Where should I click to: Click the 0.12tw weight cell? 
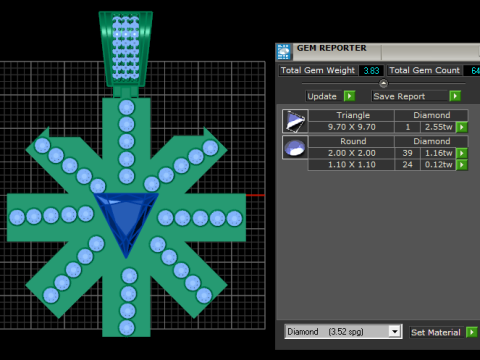438,165
